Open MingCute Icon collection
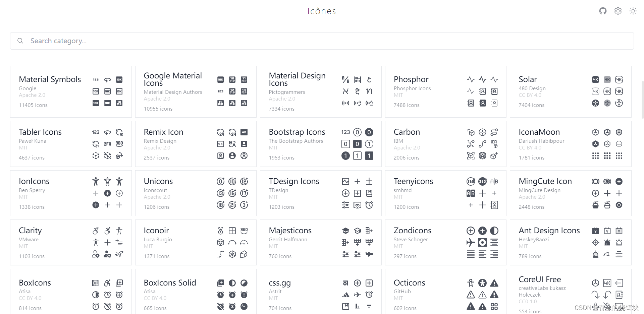Screen dimensions: 644x314 [x=571, y=193]
